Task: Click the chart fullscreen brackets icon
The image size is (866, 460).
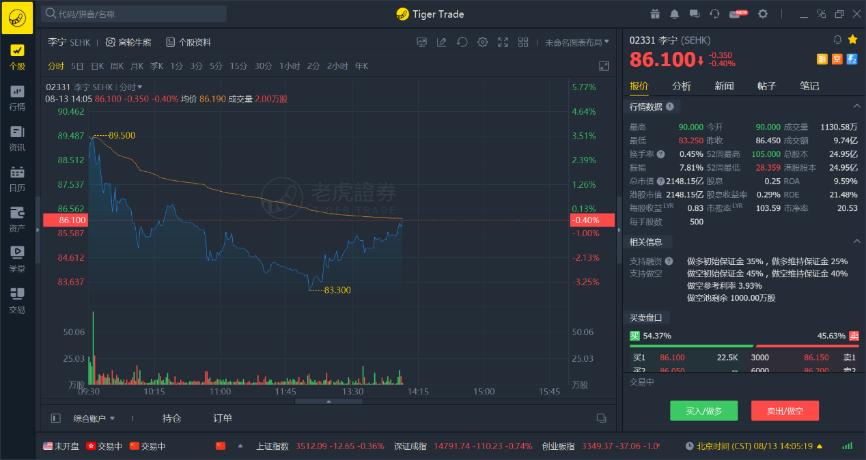Action: point(503,42)
